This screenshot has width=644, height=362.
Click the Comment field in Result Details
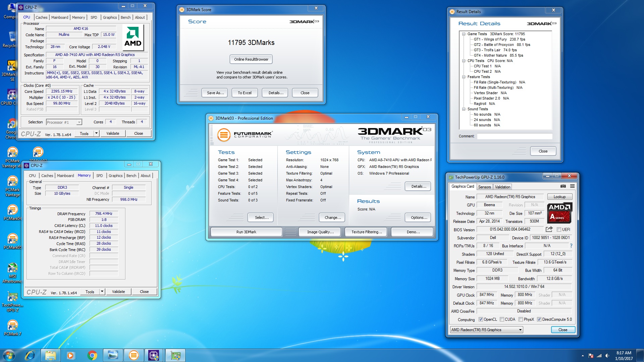[515, 136]
